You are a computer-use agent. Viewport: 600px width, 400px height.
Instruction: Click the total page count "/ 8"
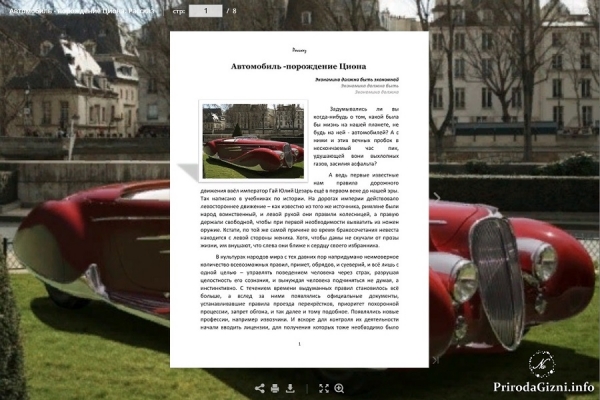click(x=232, y=11)
